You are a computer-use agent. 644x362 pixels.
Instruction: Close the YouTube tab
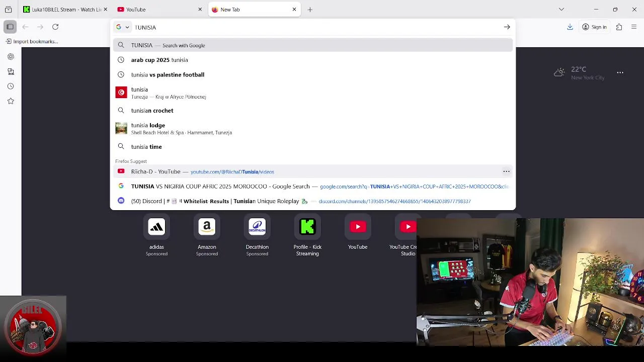(x=200, y=10)
